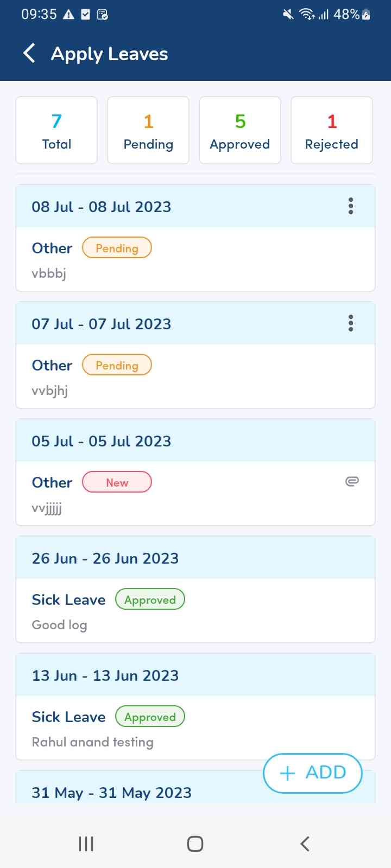This screenshot has width=391, height=868.
Task: Tap the battery indicator in status bar
Action: [366, 15]
